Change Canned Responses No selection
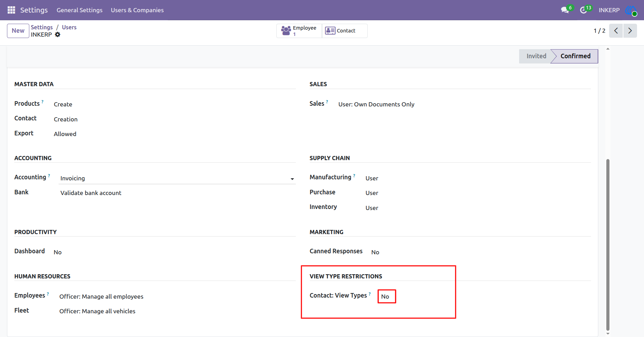Image resolution: width=644 pixels, height=337 pixels. click(375, 252)
